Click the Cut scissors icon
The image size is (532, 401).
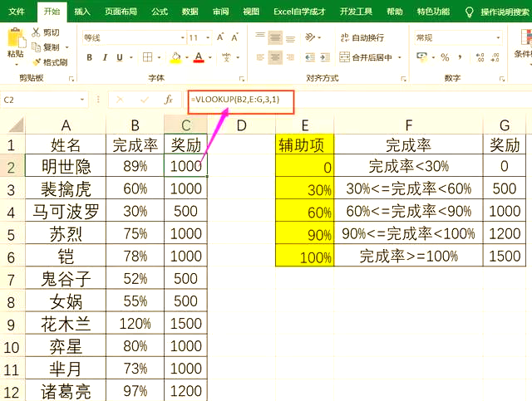[36, 32]
